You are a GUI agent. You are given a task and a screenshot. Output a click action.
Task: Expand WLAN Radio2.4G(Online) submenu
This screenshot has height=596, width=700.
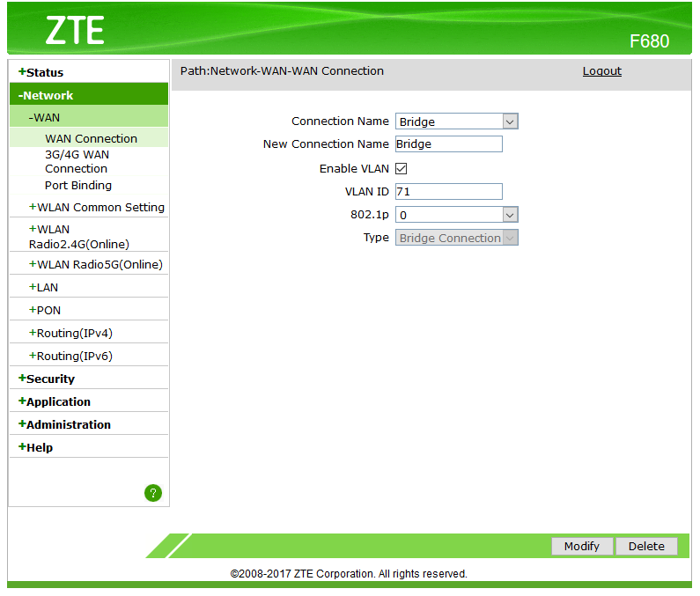point(79,237)
